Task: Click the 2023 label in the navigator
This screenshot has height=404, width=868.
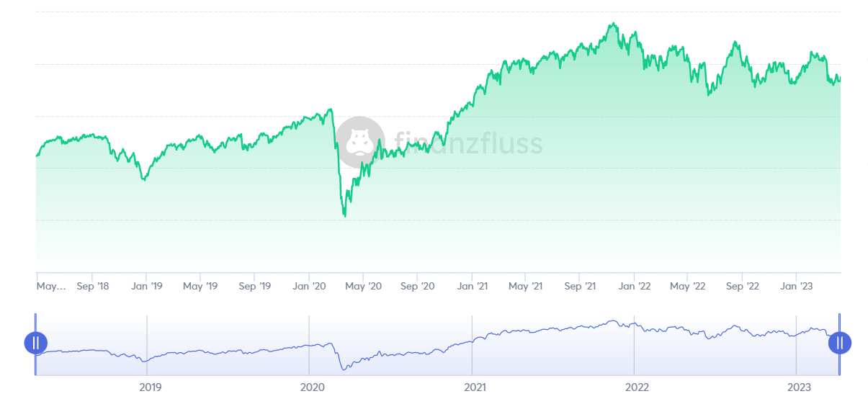Action: pos(799,387)
